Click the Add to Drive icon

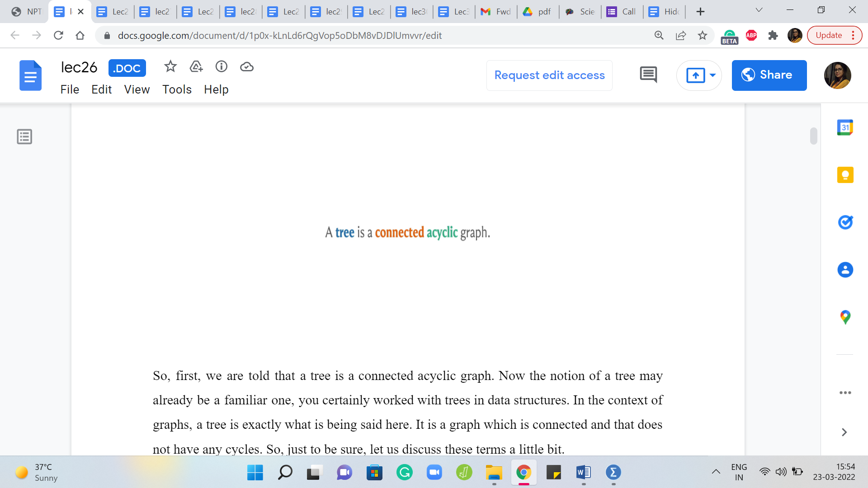[196, 67]
